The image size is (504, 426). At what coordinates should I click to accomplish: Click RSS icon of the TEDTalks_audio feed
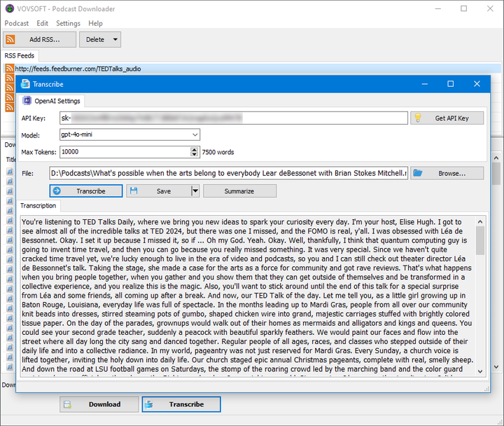pyautogui.click(x=10, y=69)
